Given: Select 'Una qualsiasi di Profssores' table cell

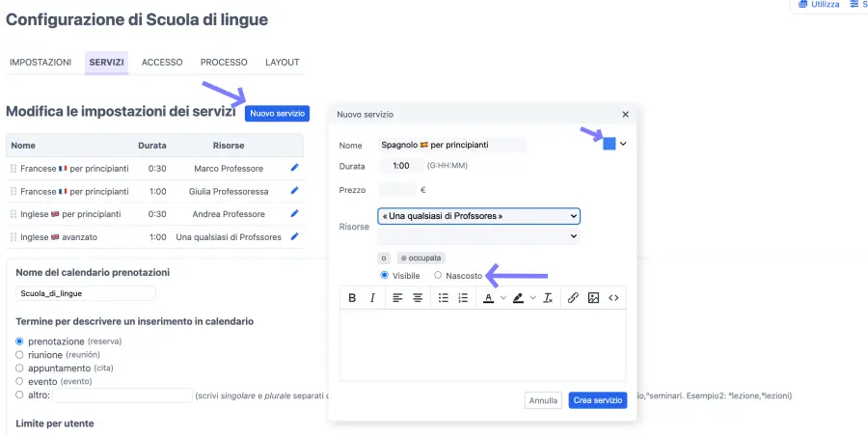Looking at the screenshot, I should [229, 237].
